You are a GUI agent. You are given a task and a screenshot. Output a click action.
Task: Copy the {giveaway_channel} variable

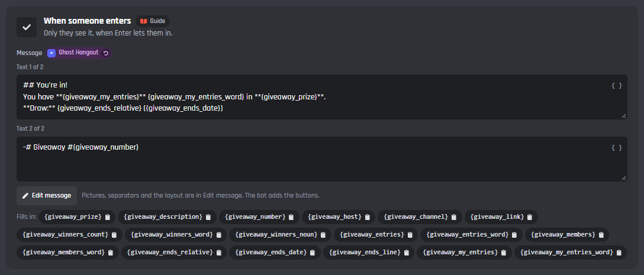tap(420, 216)
